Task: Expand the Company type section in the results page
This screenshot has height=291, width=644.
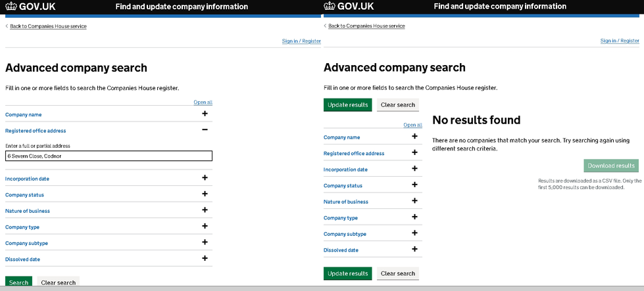Action: [x=340, y=217]
